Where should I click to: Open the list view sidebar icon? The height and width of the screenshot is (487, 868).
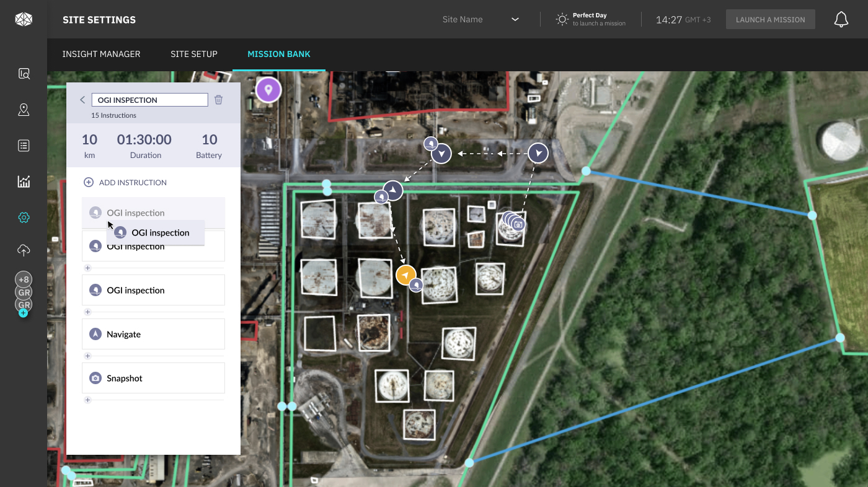click(24, 146)
